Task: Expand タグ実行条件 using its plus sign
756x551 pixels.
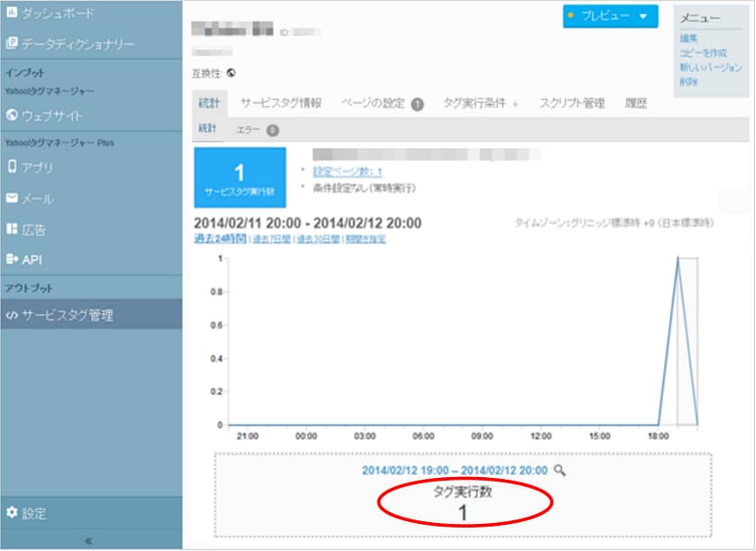Action: pyautogui.click(x=515, y=105)
